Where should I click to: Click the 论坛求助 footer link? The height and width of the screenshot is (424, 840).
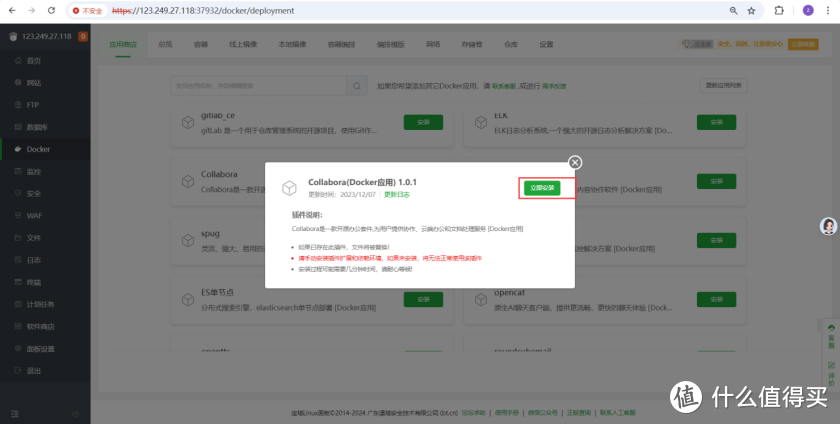pos(474,413)
